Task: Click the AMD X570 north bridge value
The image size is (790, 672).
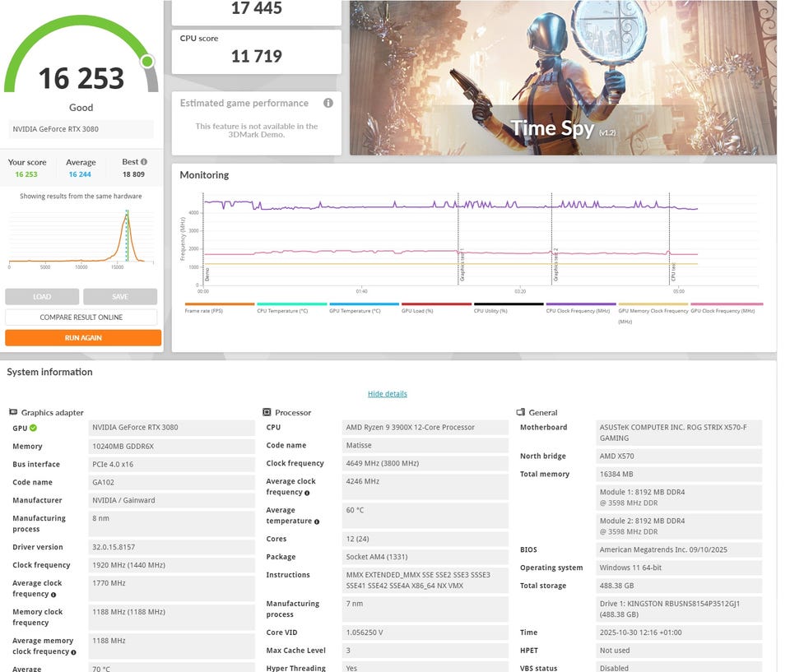Action: coord(679,456)
